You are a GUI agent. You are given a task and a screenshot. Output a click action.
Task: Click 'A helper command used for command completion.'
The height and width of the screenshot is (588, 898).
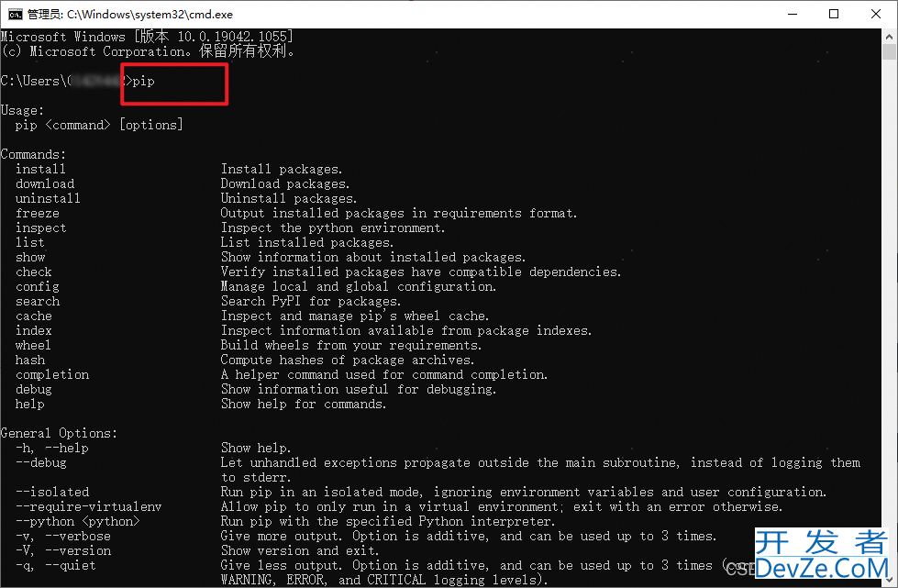coord(384,375)
